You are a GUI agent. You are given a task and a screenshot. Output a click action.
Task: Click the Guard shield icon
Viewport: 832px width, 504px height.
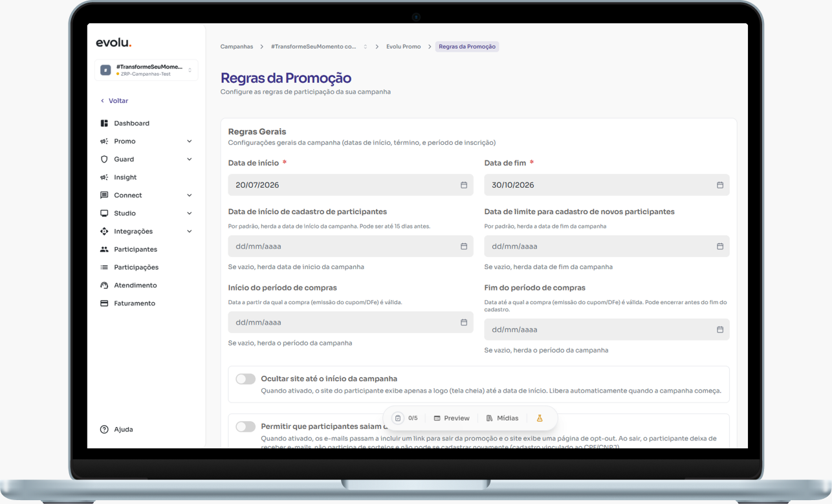click(x=104, y=159)
